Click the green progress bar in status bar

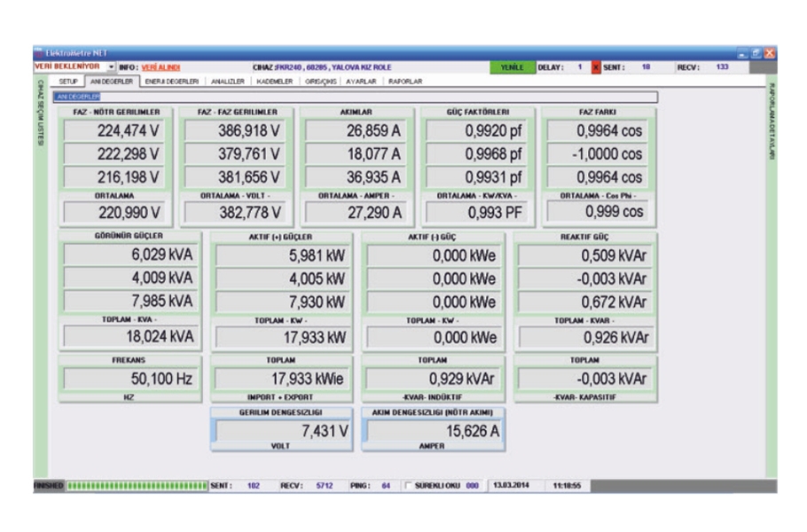pyautogui.click(x=135, y=486)
